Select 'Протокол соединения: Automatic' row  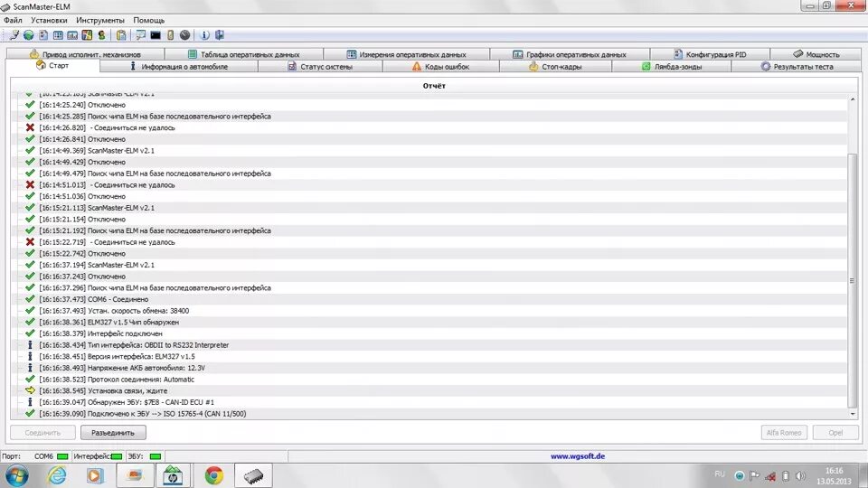(x=429, y=380)
